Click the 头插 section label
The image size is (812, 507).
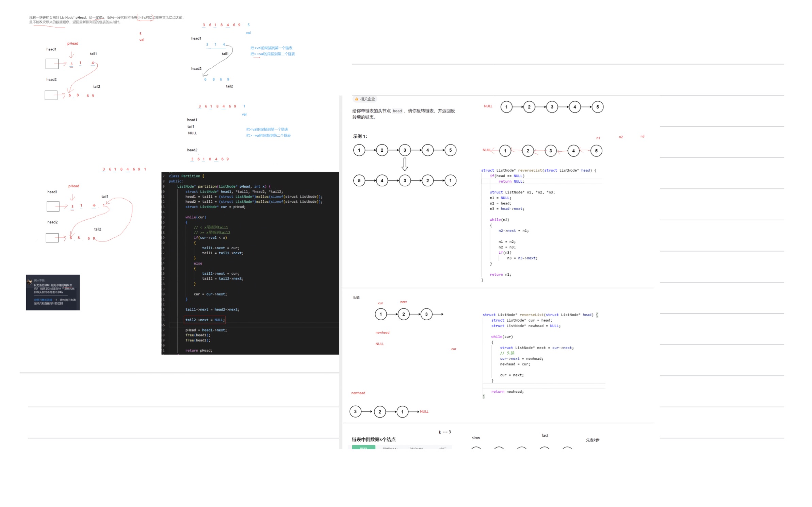(356, 298)
